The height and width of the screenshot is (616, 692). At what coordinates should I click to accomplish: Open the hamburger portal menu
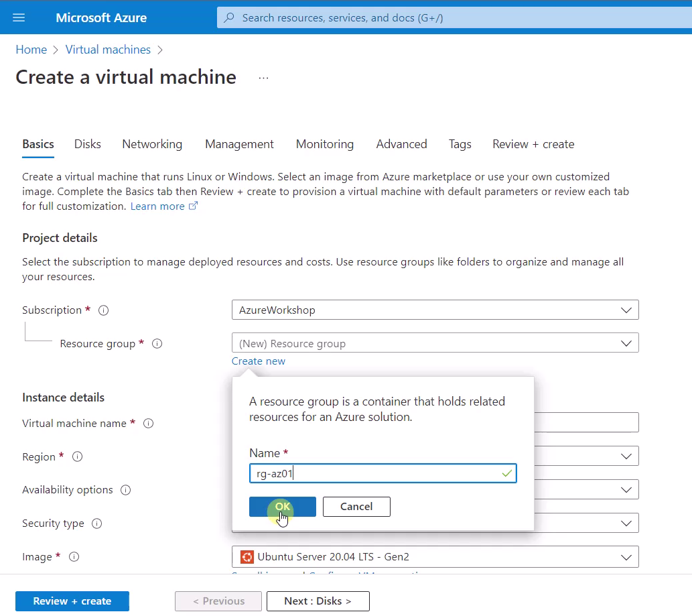pyautogui.click(x=19, y=17)
